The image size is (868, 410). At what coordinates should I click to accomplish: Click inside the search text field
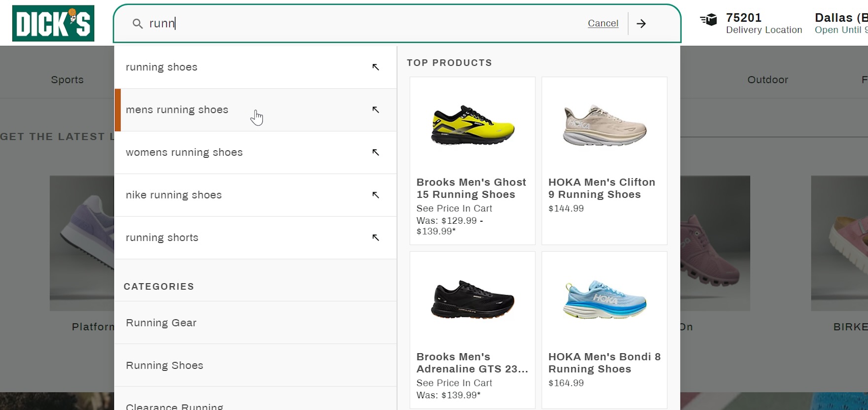click(365, 23)
